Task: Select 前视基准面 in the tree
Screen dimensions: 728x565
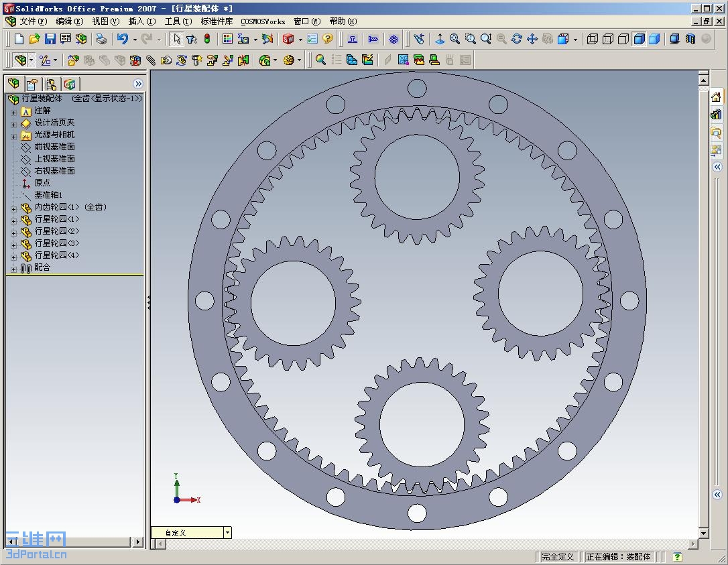Action: pos(54,147)
